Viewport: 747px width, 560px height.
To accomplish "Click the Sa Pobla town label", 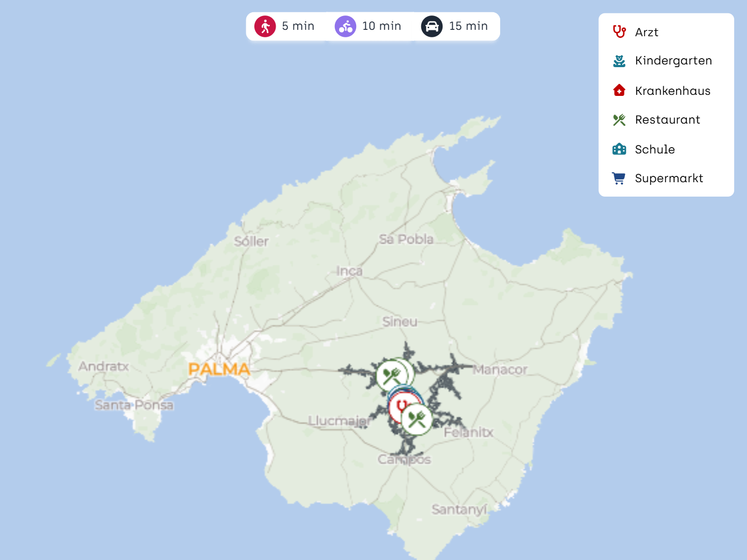I will pyautogui.click(x=406, y=240).
